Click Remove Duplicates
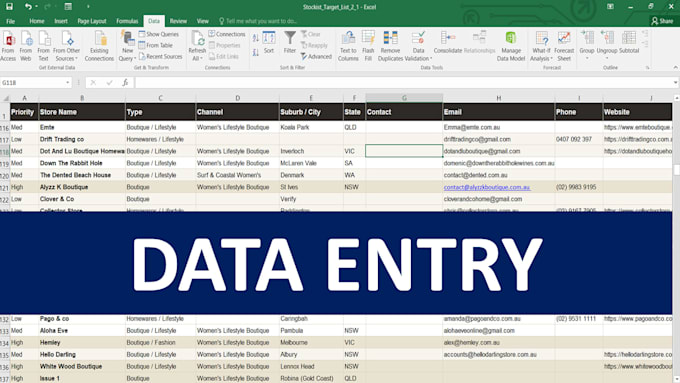Viewport: 680px width, 383px height. tap(390, 47)
